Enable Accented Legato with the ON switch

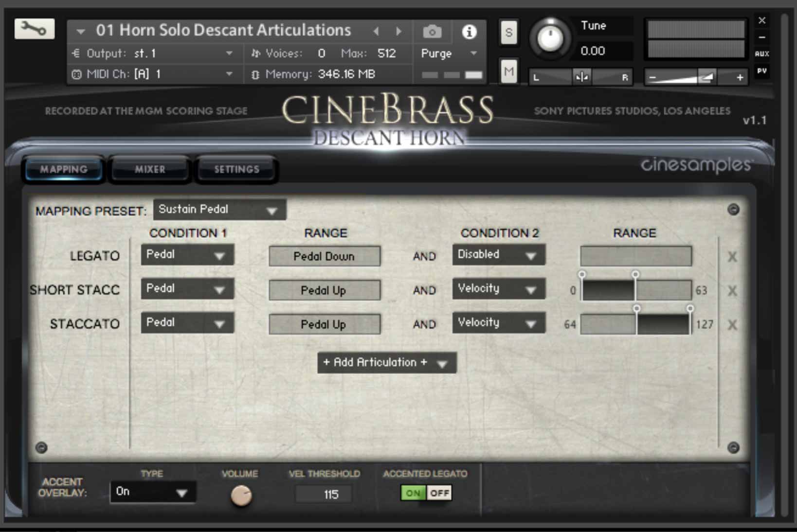pos(413,493)
